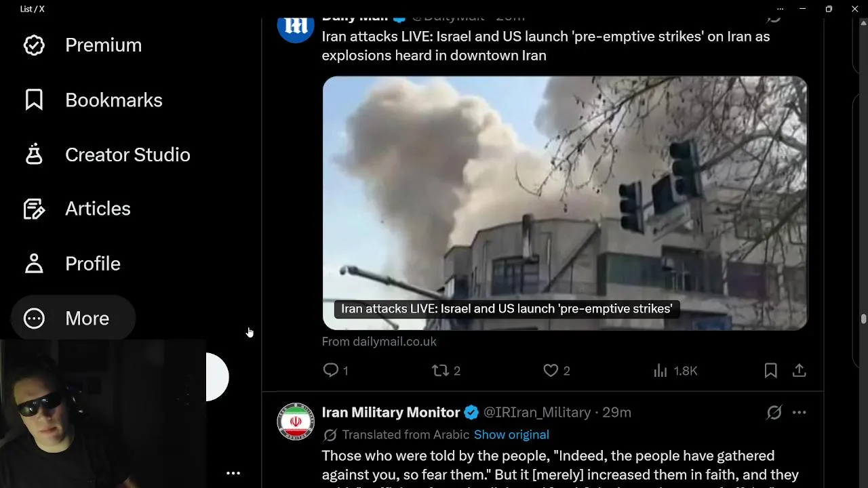Screen dimensions: 868x488
Task: Show original Arabic text
Action: (511, 434)
